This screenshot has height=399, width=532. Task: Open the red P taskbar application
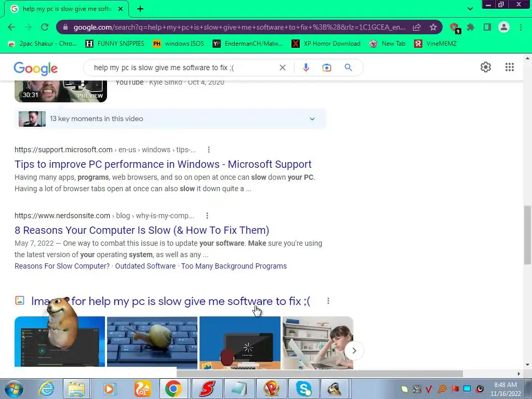pyautogui.click(x=271, y=389)
